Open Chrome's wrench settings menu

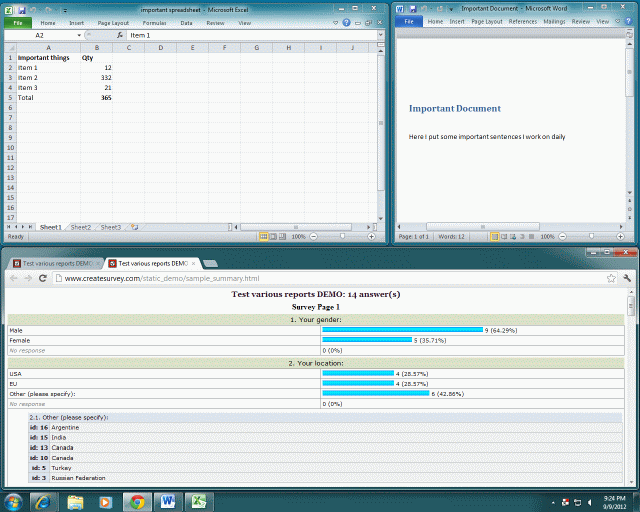point(626,278)
